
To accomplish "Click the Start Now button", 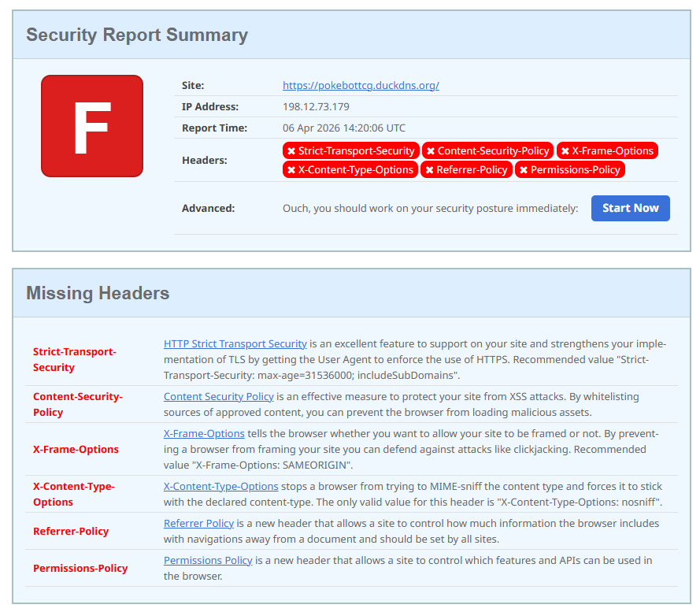I will 631,208.
